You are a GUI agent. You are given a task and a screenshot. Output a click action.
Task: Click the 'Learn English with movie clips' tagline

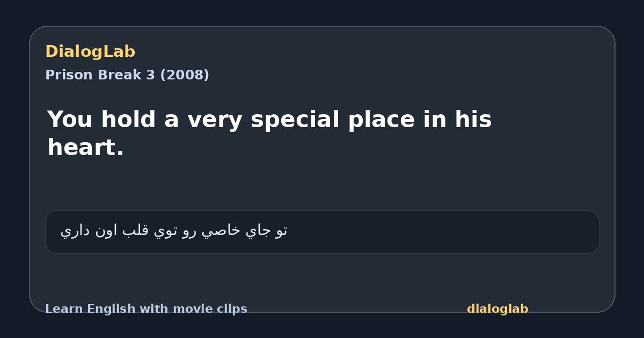(x=146, y=309)
